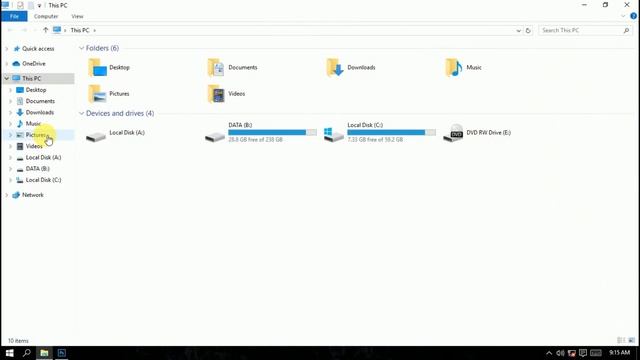The width and height of the screenshot is (640, 360).
Task: Click the Up arrow navigation button
Action: click(x=46, y=30)
